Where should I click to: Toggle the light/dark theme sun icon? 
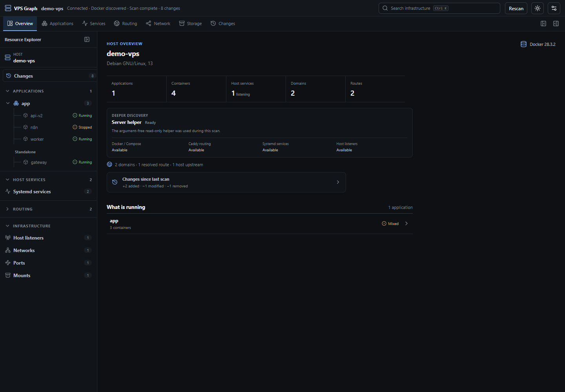(538, 8)
